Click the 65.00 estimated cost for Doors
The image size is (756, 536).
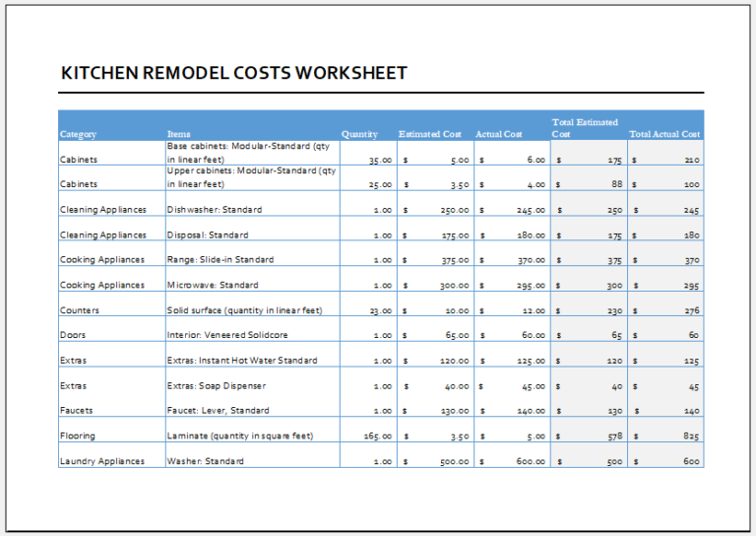point(436,329)
